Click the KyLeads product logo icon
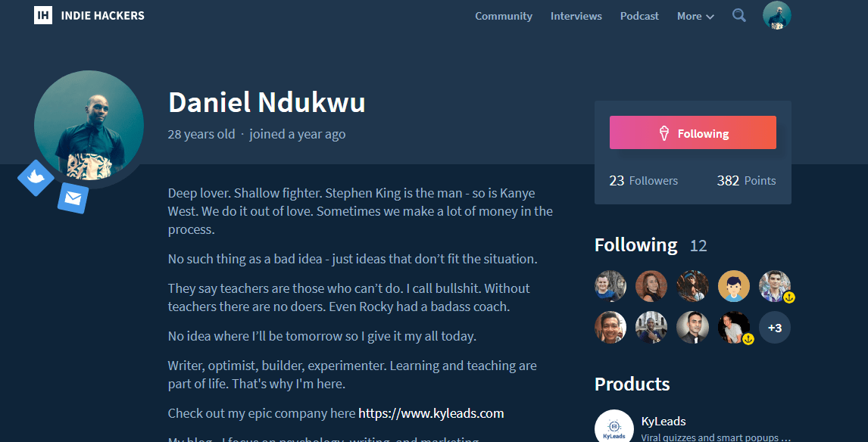Viewport: 868px width, 442px height. pyautogui.click(x=614, y=427)
